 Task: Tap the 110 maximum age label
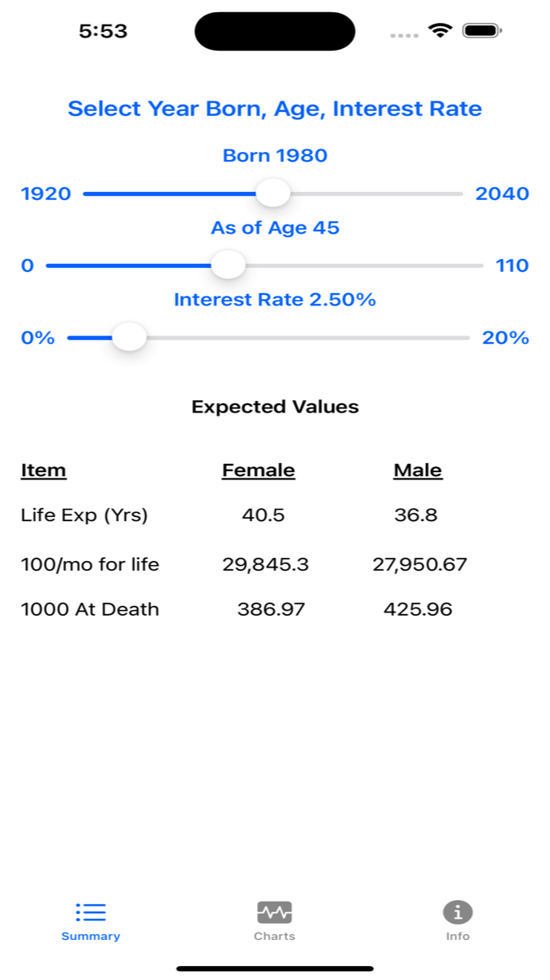512,265
